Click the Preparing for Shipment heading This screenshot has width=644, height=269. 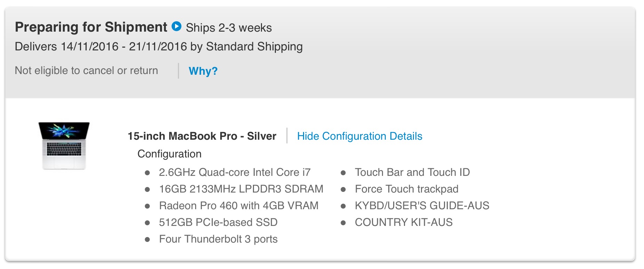[x=91, y=27]
